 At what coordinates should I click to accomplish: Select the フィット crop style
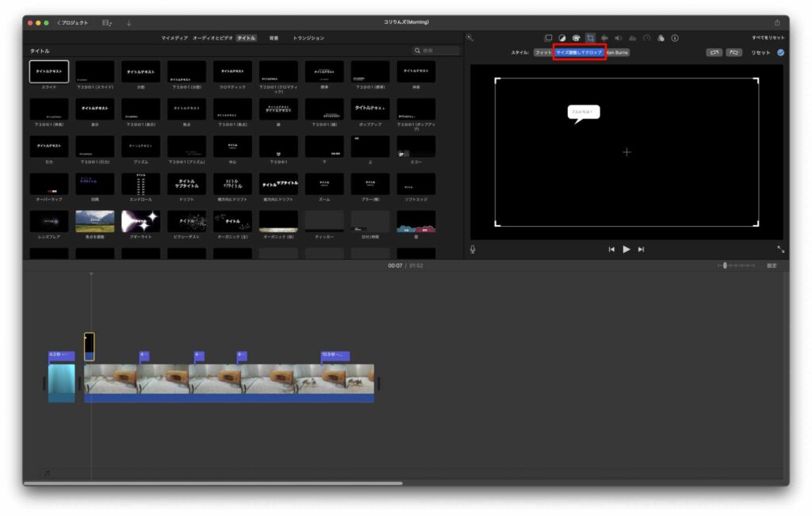coord(543,52)
